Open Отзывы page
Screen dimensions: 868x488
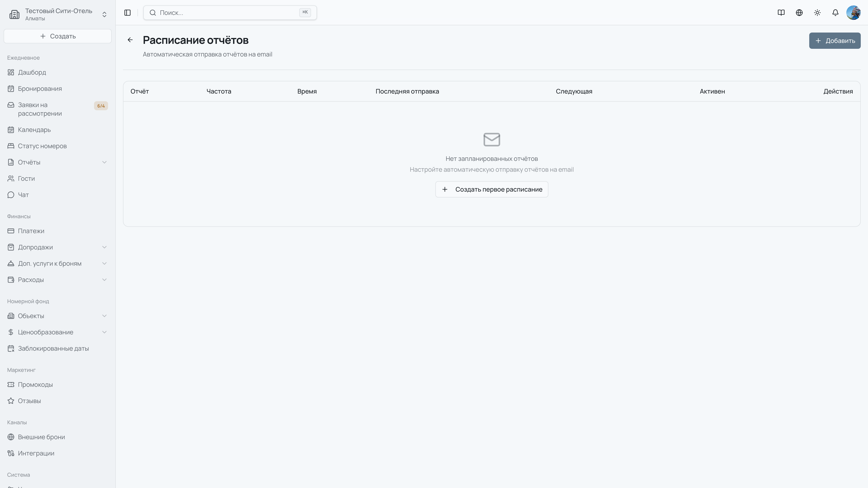coord(58,401)
